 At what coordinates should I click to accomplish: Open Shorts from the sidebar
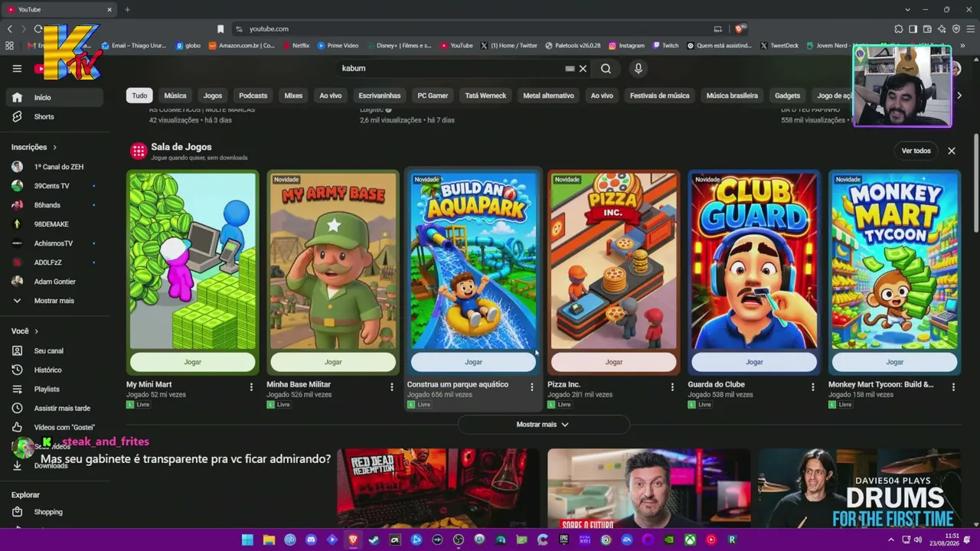point(54,116)
